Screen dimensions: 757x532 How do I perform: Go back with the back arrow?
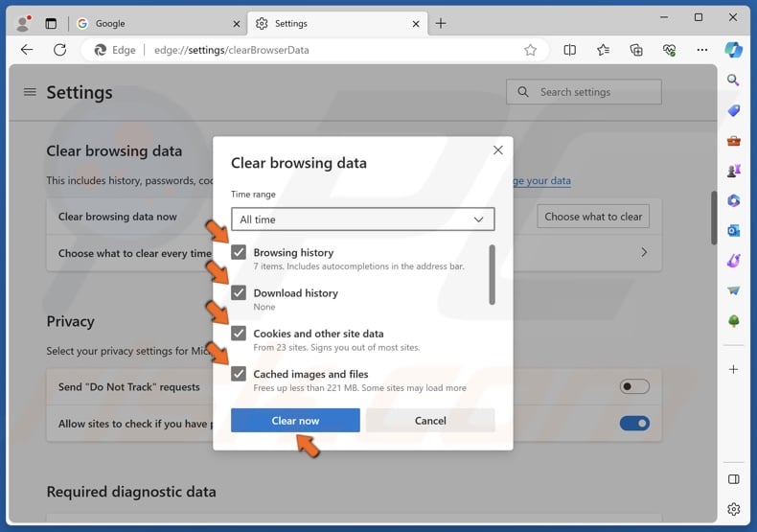pos(27,50)
